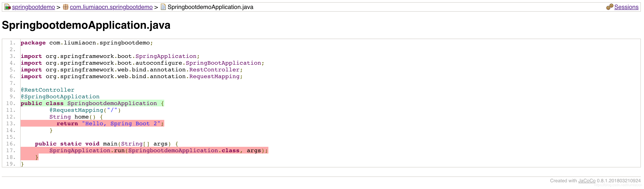Click the red uncovered return statement line
The image size is (644, 189).
[x=92, y=123]
